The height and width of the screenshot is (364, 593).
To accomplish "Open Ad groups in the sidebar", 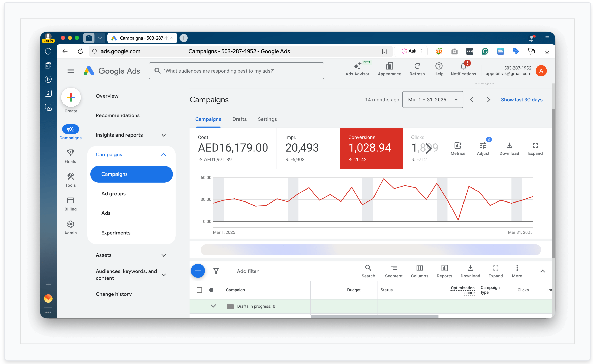I will (113, 194).
